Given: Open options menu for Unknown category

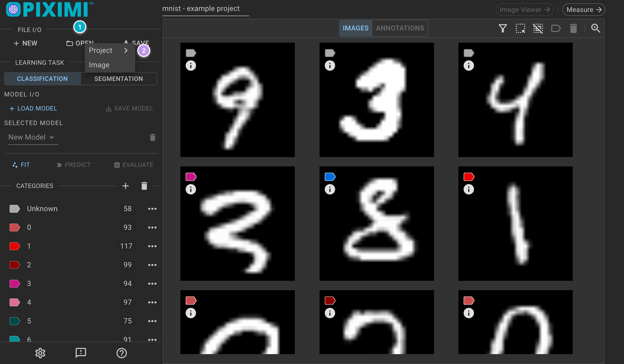Looking at the screenshot, I should pyautogui.click(x=152, y=209).
